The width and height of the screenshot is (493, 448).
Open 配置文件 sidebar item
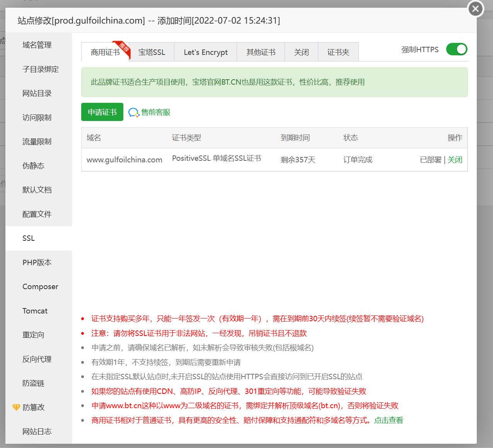[39, 214]
